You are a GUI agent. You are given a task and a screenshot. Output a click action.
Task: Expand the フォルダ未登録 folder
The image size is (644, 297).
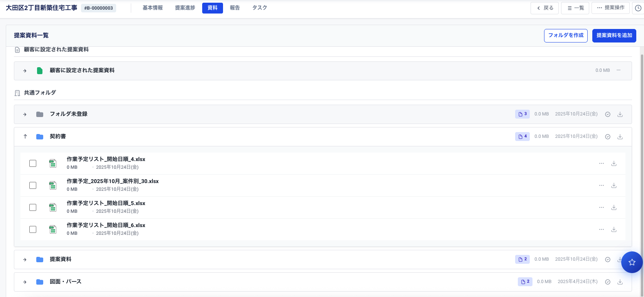pyautogui.click(x=25, y=114)
